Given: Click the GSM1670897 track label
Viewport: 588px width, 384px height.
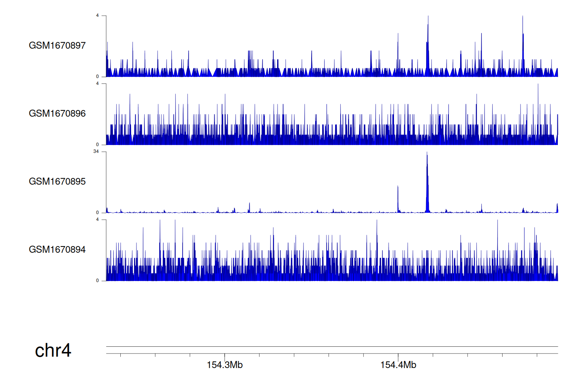Looking at the screenshot, I should coord(57,45).
